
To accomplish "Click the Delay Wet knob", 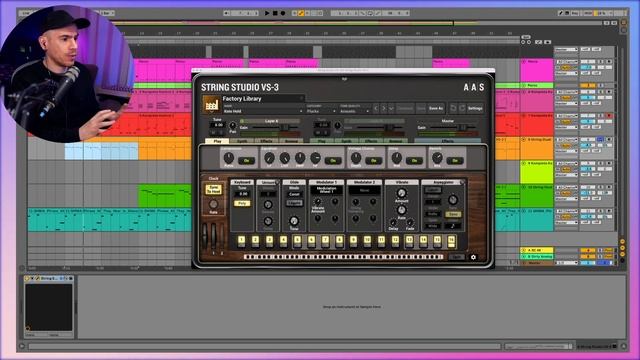I will tap(396, 158).
